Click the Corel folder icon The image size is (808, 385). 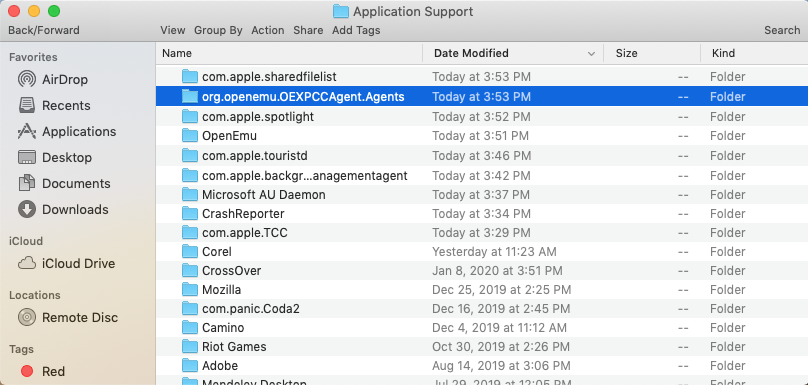tap(190, 252)
